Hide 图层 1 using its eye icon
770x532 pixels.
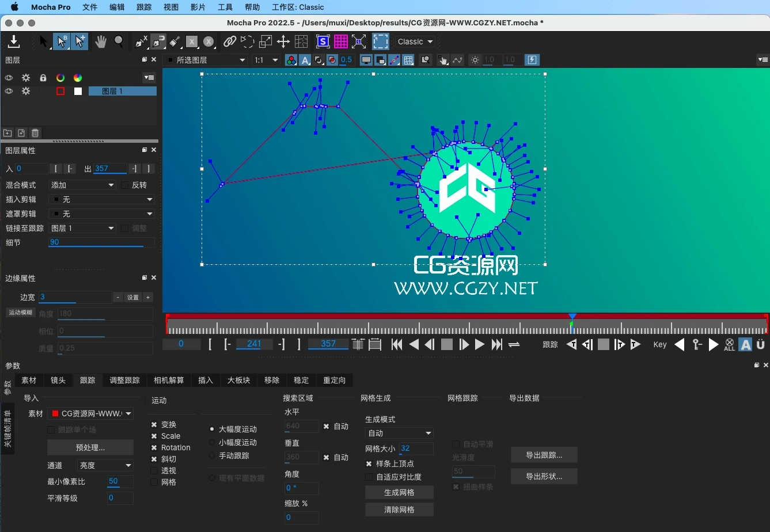pos(9,91)
